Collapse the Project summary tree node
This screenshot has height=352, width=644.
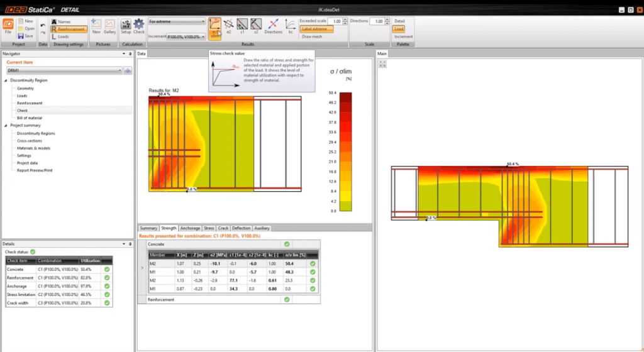tap(6, 126)
